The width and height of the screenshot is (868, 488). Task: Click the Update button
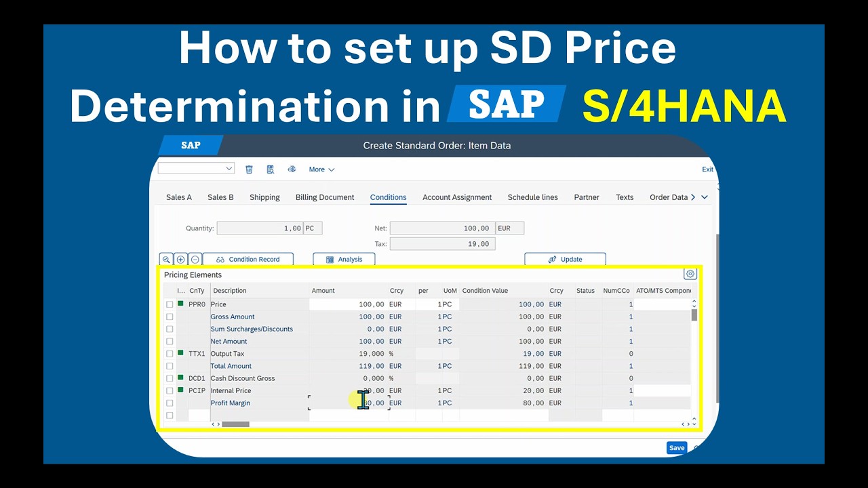tap(565, 260)
